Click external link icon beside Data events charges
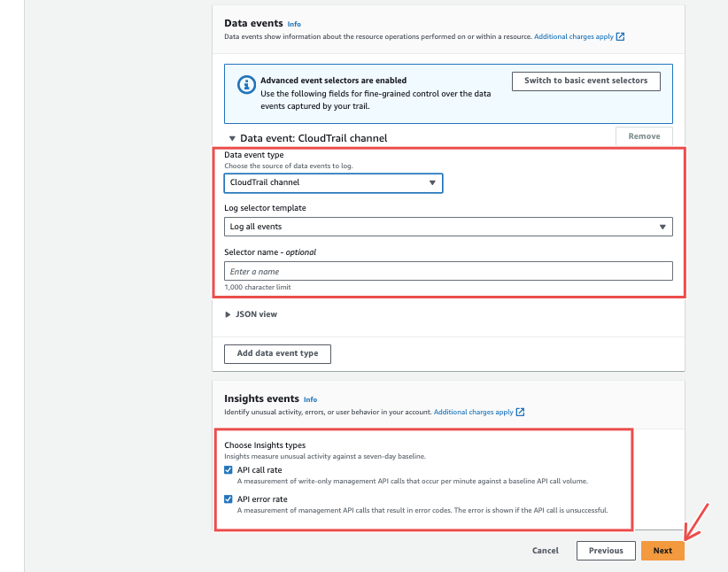 click(x=621, y=37)
